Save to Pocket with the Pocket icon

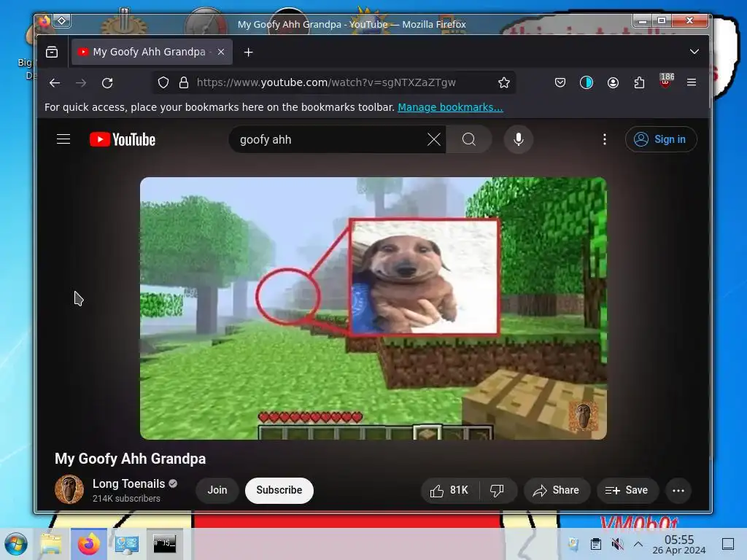point(560,83)
